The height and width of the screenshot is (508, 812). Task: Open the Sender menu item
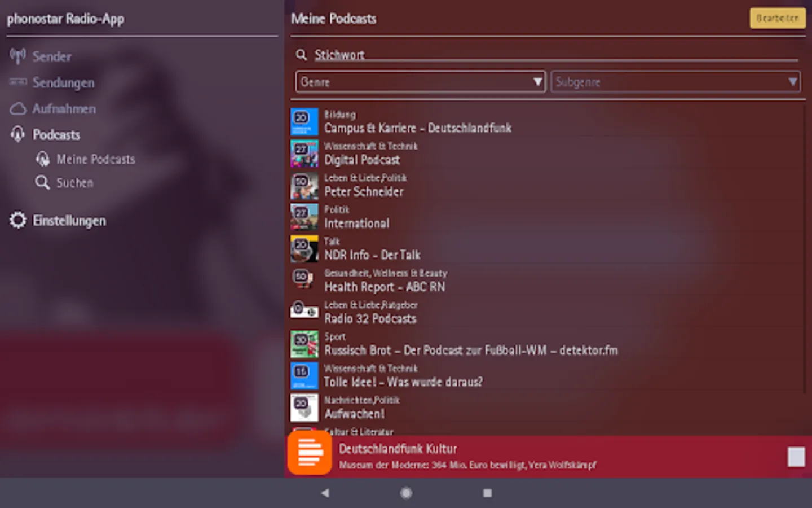click(x=52, y=56)
